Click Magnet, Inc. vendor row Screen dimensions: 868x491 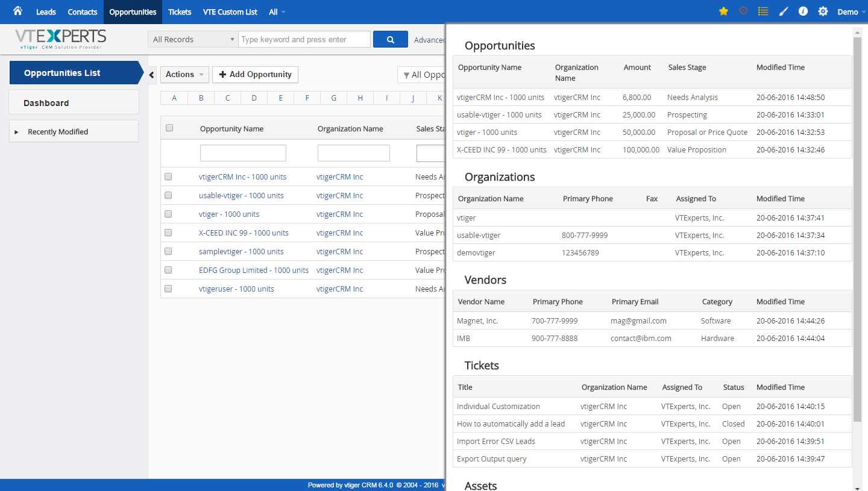pos(652,321)
